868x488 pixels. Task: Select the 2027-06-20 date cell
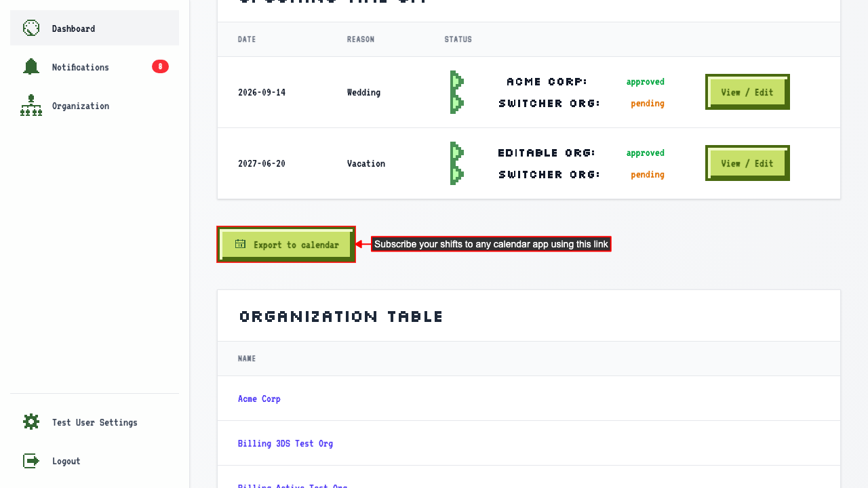pos(262,163)
